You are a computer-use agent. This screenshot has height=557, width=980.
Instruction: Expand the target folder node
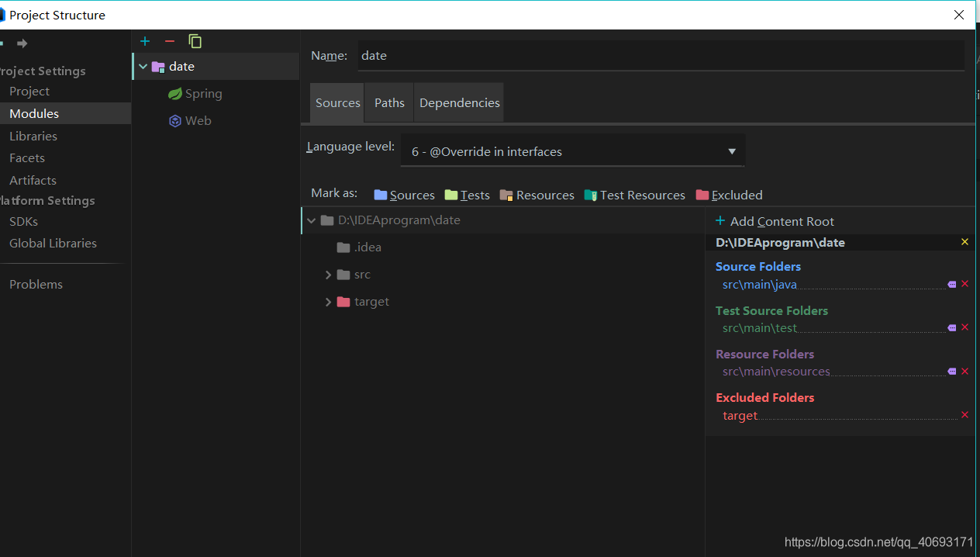(329, 302)
